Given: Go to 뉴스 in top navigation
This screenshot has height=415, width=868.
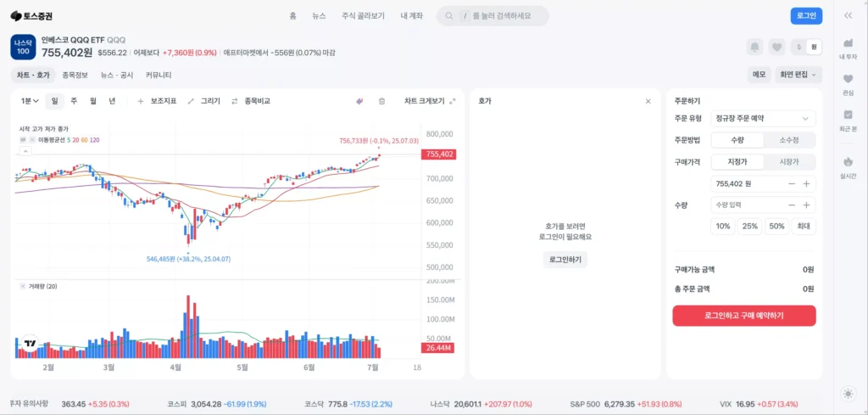Looking at the screenshot, I should [x=319, y=16].
